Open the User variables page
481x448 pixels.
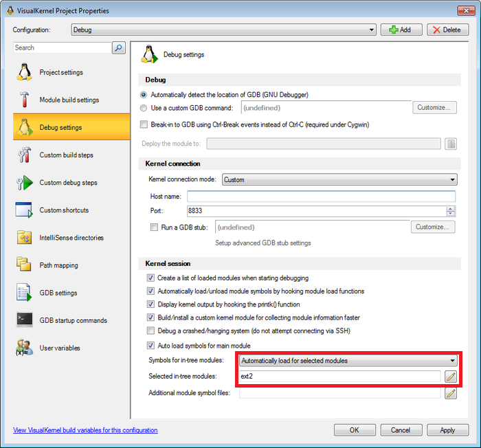[x=71, y=348]
